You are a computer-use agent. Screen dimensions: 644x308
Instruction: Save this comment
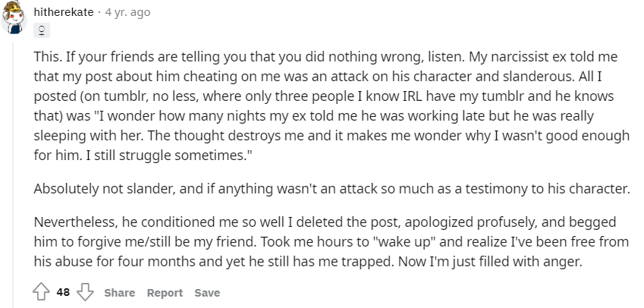pyautogui.click(x=207, y=293)
